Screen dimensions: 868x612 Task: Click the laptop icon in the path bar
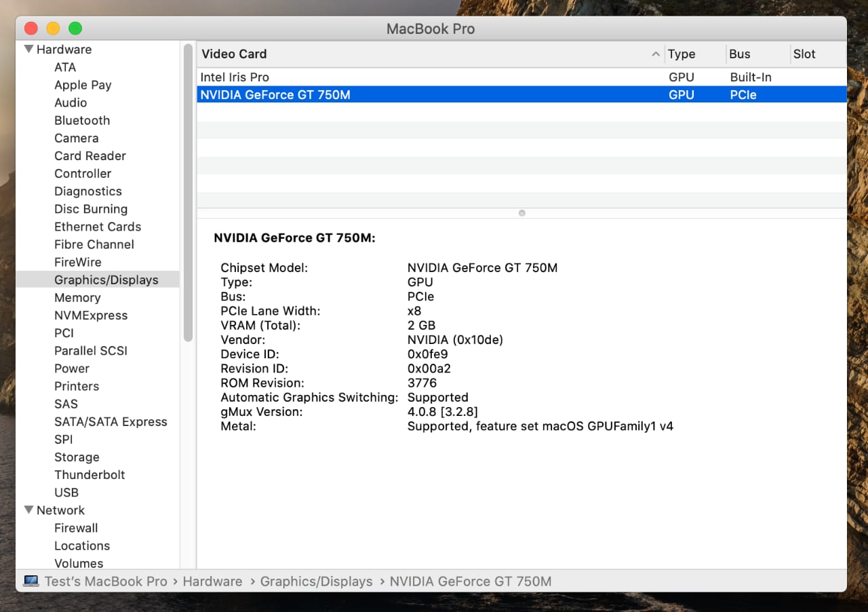point(31,581)
